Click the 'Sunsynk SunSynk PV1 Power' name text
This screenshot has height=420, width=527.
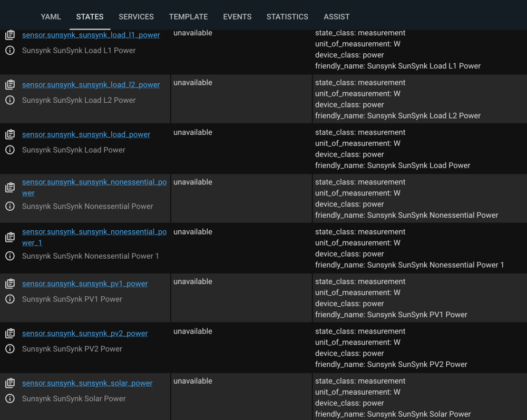[x=72, y=299]
